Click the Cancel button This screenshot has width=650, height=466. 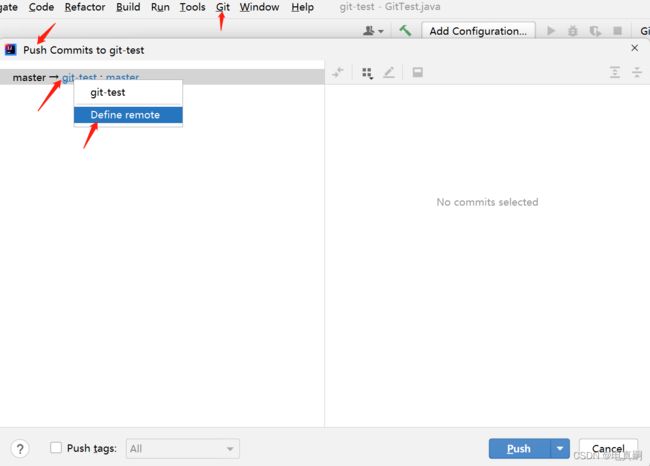pos(608,449)
